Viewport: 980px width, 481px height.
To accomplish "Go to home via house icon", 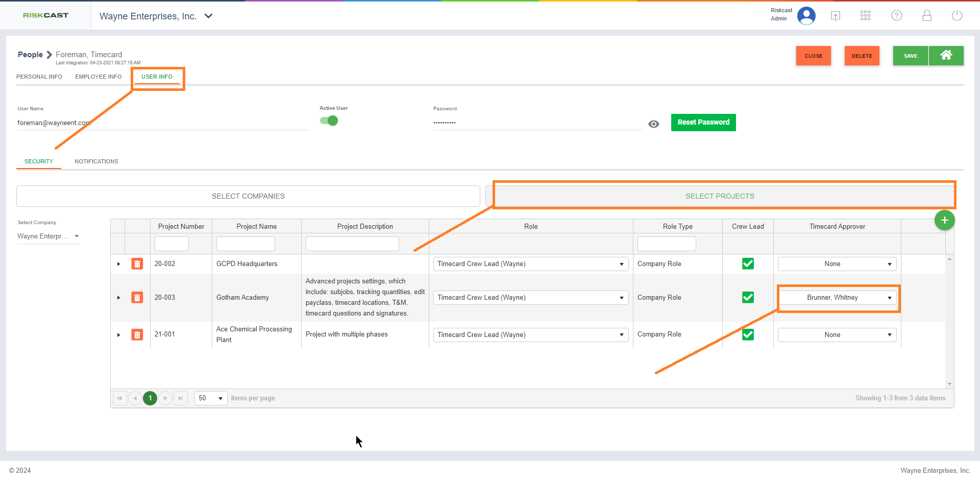I will coord(946,56).
